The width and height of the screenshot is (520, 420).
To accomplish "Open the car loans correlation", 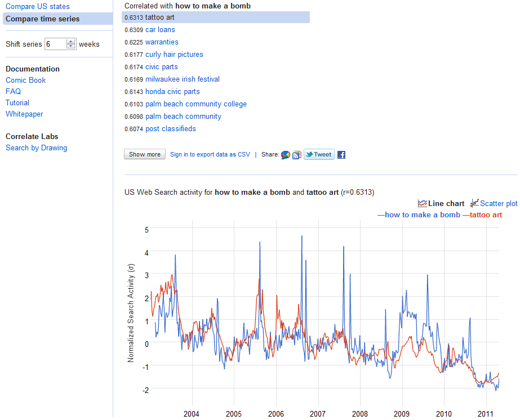I will pyautogui.click(x=160, y=30).
